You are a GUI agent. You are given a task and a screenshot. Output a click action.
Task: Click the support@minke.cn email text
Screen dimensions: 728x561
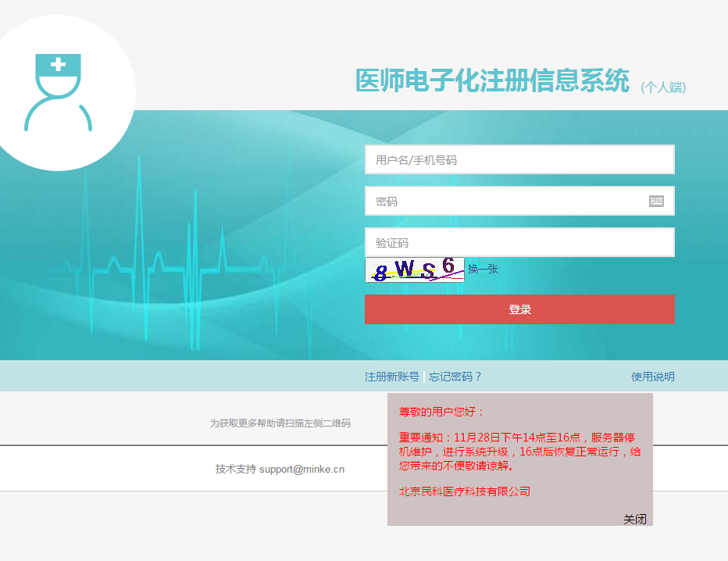[302, 470]
